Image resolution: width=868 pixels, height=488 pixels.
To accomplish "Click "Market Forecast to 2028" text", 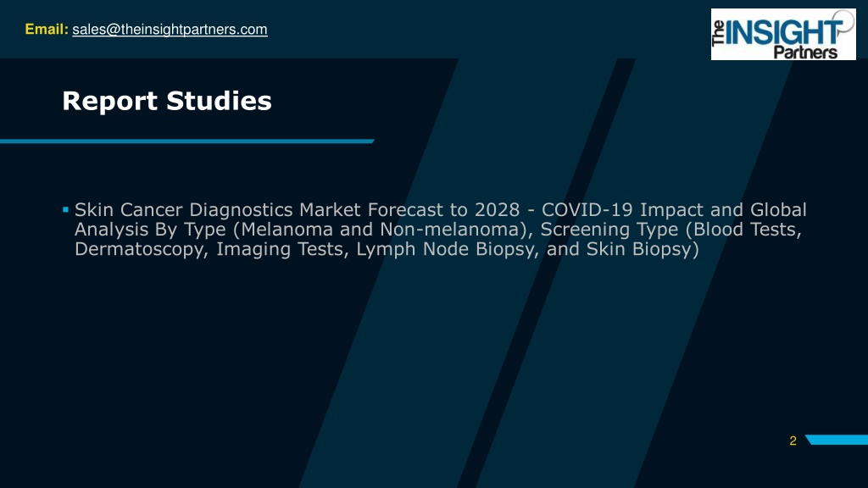I will tap(400, 209).
